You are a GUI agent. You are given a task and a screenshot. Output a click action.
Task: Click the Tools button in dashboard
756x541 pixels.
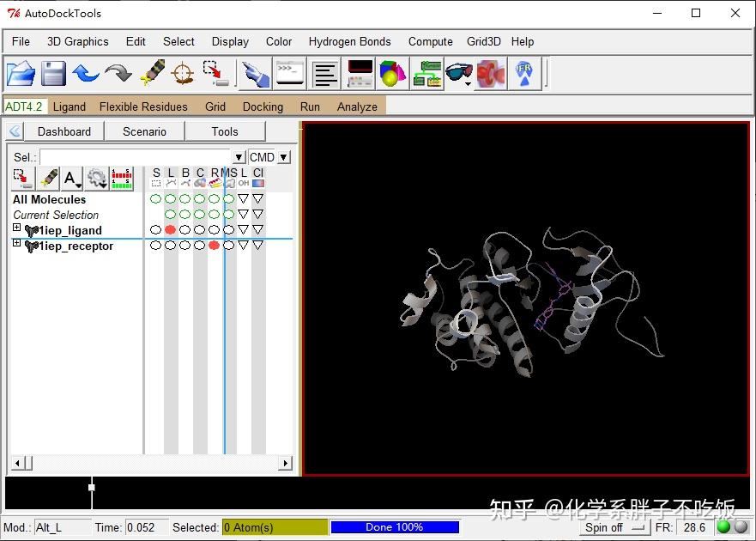point(225,131)
